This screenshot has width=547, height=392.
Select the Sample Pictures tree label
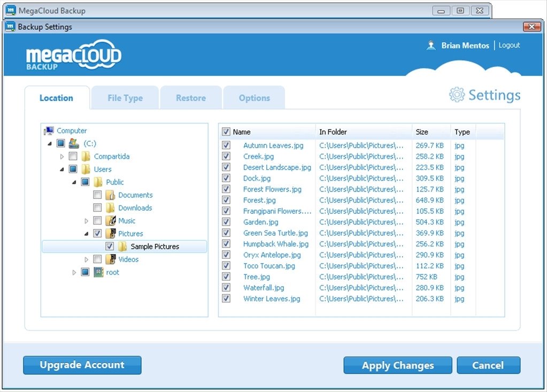(155, 247)
